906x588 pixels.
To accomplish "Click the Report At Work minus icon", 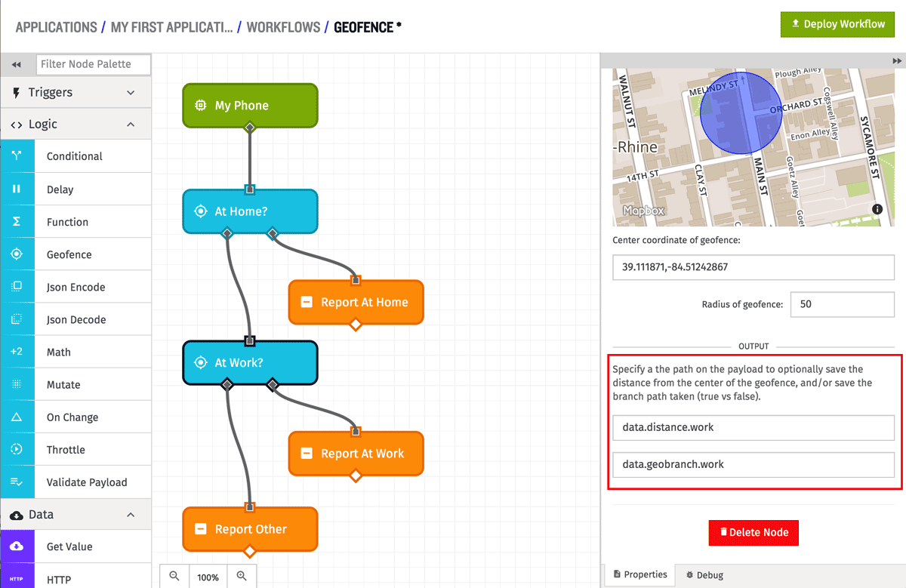I will point(307,454).
